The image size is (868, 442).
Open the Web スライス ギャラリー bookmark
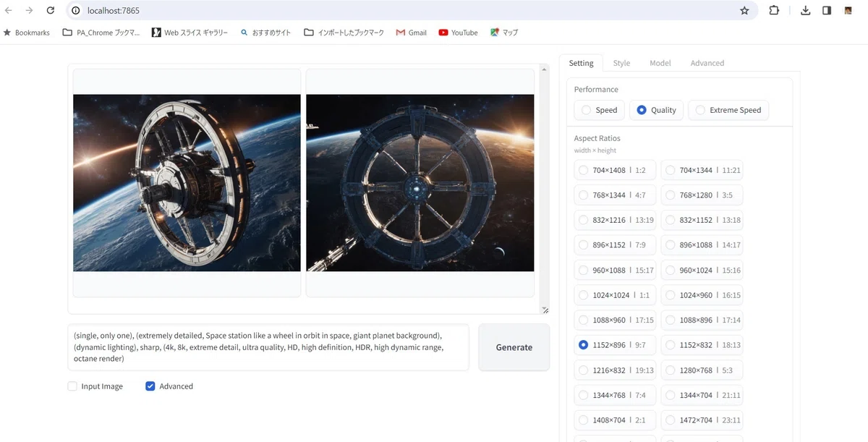pos(190,33)
